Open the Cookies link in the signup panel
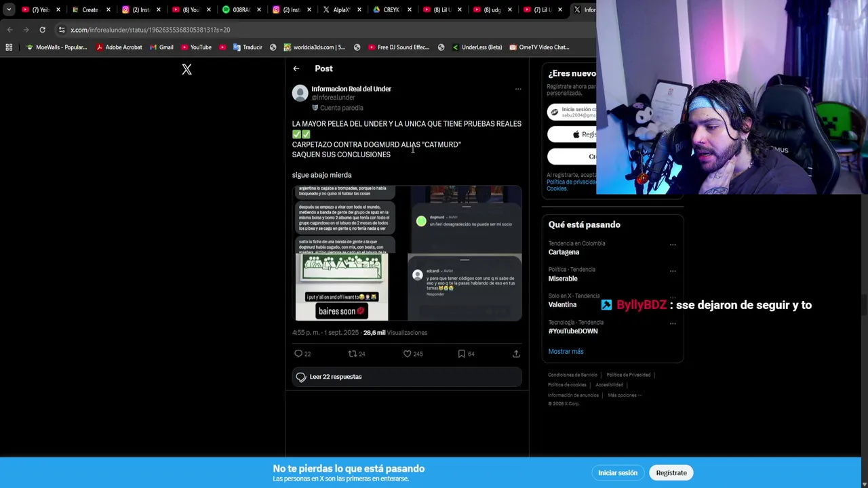Viewport: 868px width, 488px height. pyautogui.click(x=557, y=189)
